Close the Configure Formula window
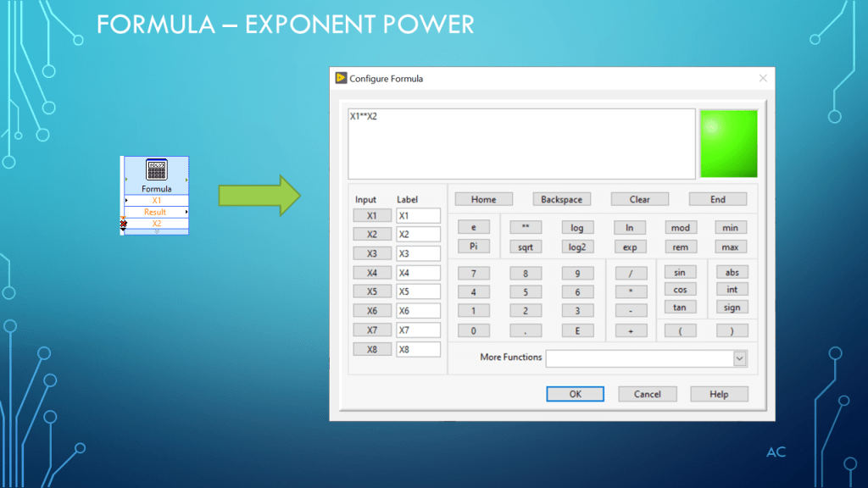This screenshot has height=488, width=868. pos(762,78)
